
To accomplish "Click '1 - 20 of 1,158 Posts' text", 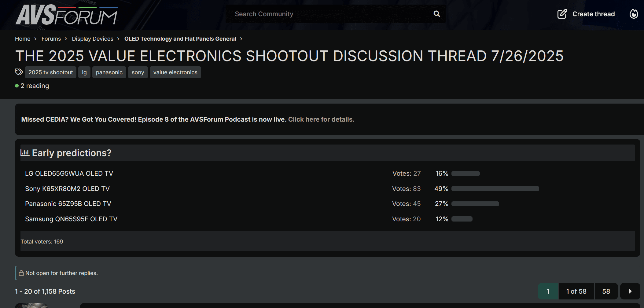I will [45, 291].
